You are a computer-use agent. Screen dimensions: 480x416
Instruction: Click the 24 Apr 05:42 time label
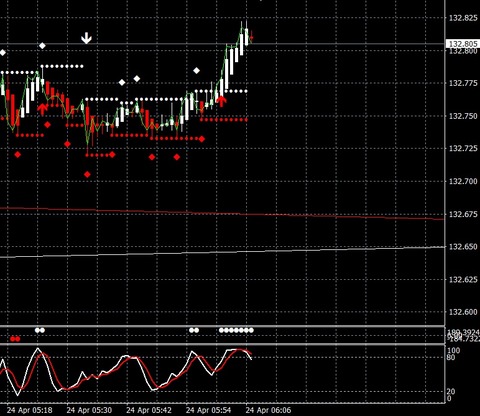[149, 410]
